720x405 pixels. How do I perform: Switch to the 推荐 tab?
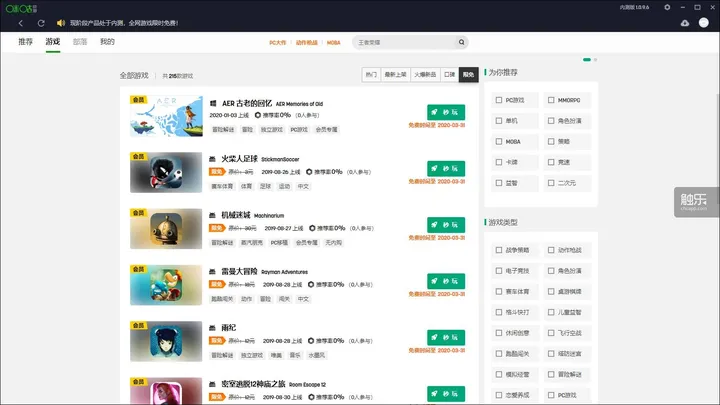click(x=26, y=42)
